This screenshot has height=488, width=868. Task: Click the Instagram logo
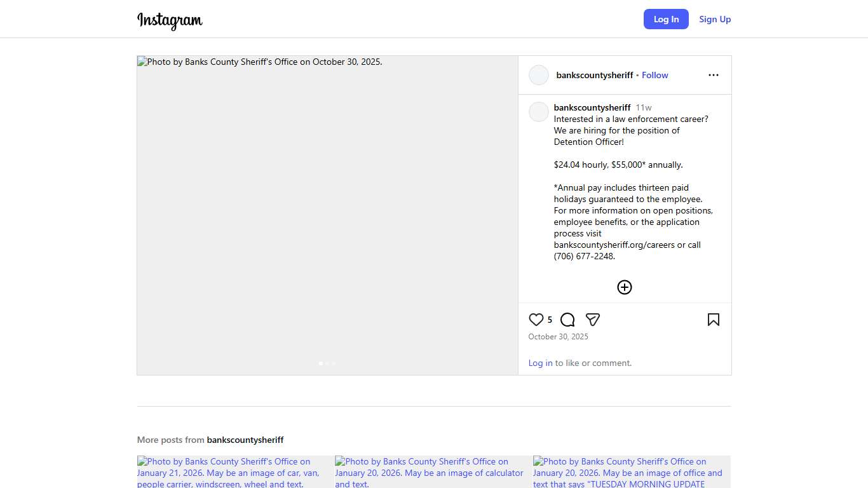(x=170, y=20)
